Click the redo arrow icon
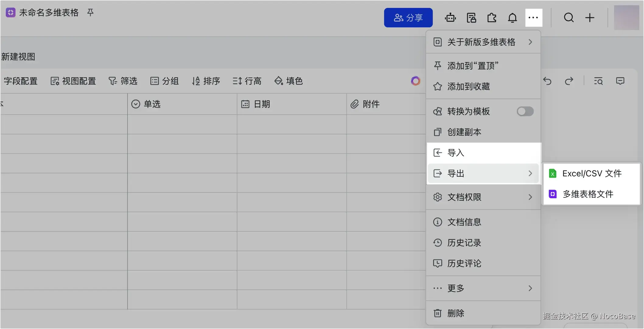 pos(569,81)
